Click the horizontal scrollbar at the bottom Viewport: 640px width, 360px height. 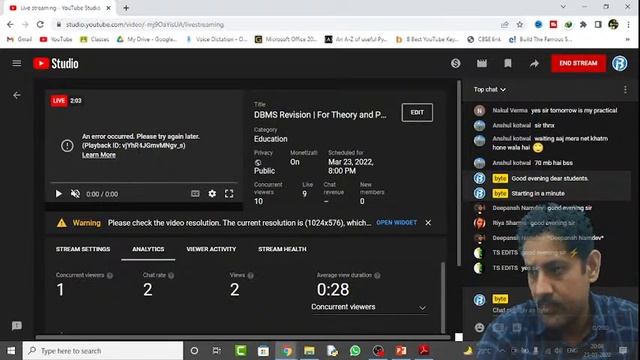coord(243,337)
